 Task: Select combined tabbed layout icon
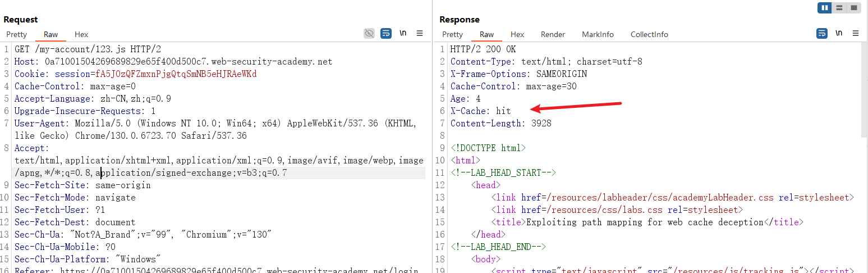(854, 8)
